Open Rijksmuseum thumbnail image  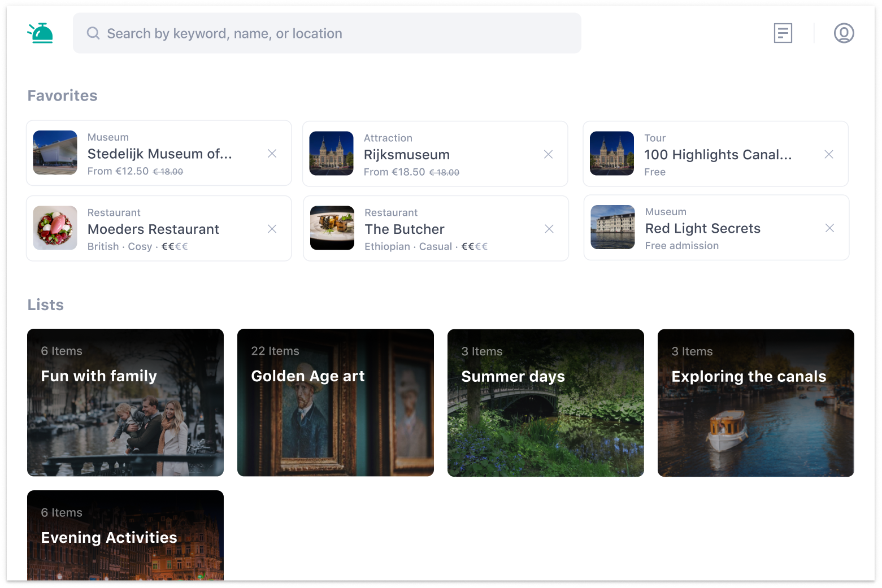(332, 154)
